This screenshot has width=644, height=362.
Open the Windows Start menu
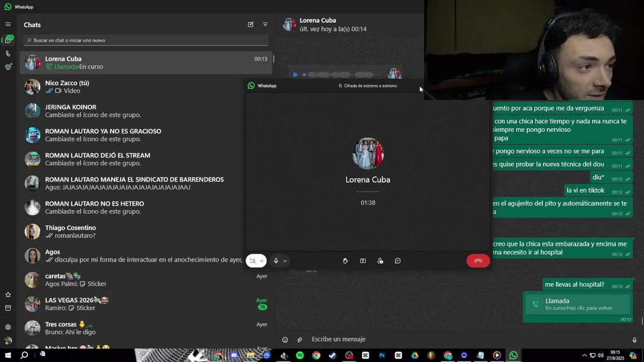coord(8,355)
